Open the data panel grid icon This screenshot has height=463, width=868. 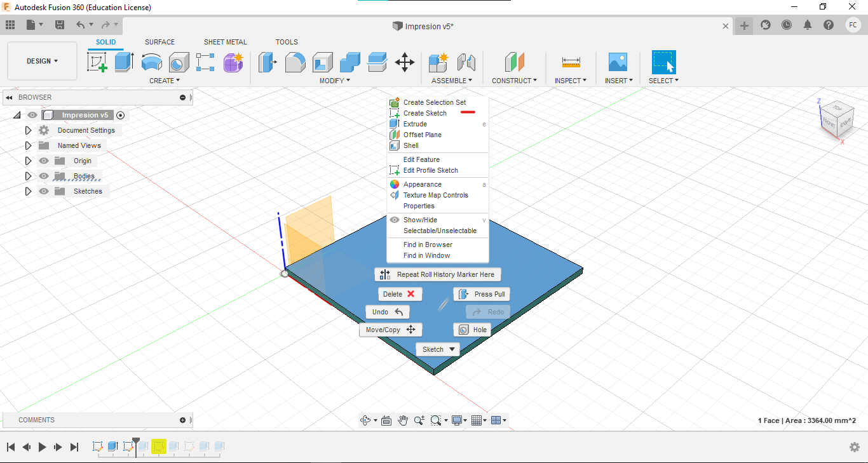coord(10,25)
